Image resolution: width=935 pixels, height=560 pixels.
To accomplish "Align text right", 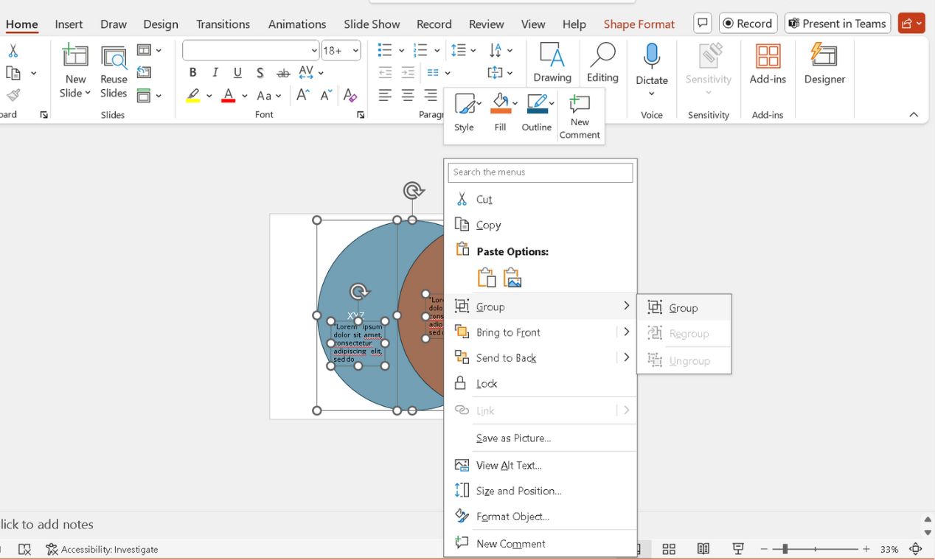I will [431, 96].
